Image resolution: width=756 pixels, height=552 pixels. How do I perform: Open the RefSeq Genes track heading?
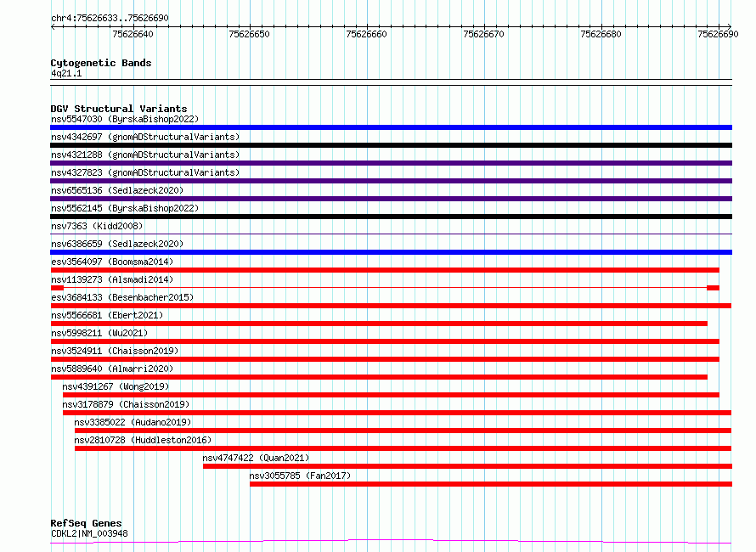click(x=87, y=523)
